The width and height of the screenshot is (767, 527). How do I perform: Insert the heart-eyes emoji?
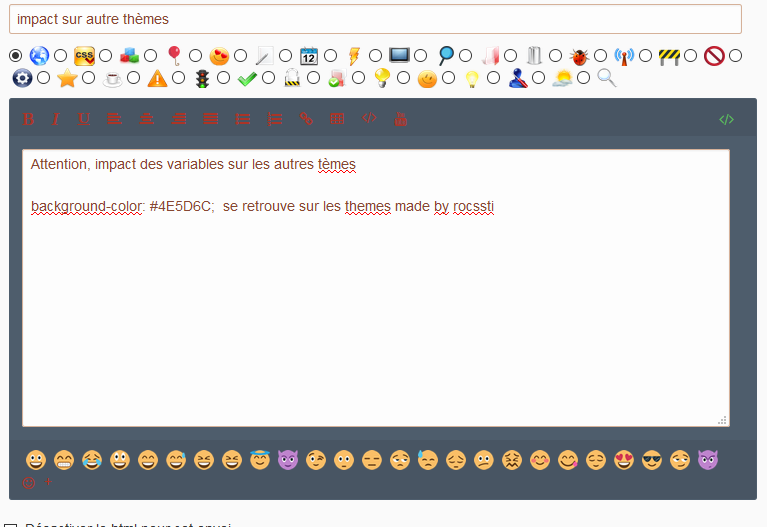click(x=624, y=460)
